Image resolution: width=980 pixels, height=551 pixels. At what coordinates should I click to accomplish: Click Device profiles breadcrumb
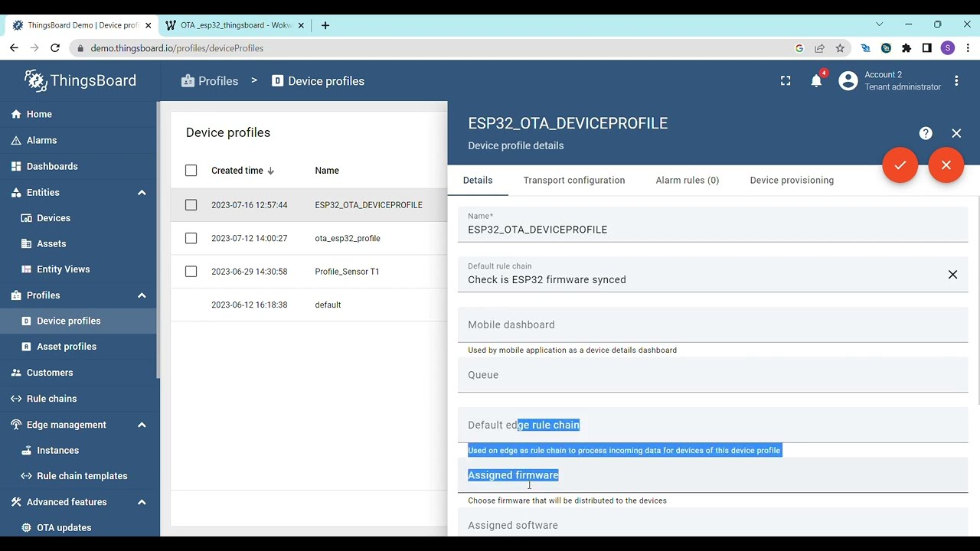[x=318, y=81]
